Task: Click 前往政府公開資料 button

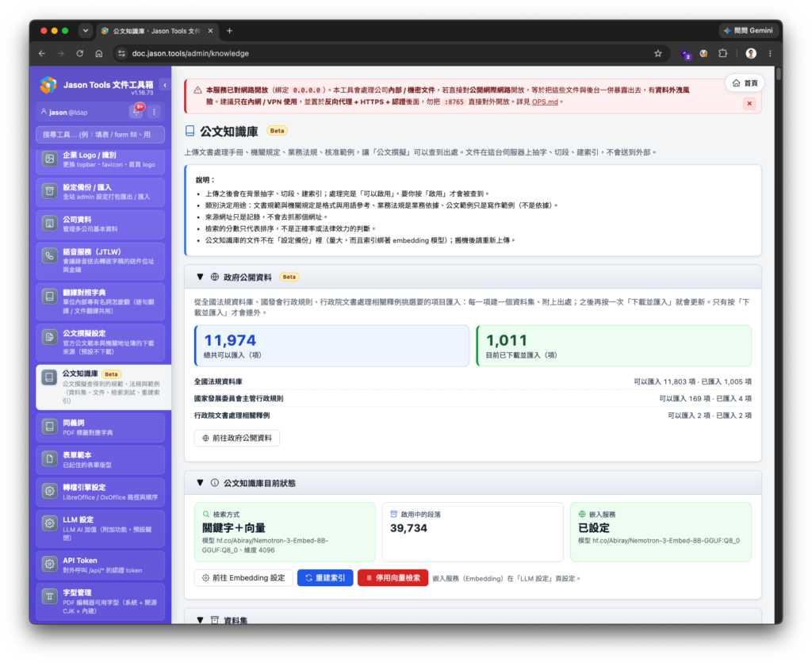Action: click(x=237, y=438)
